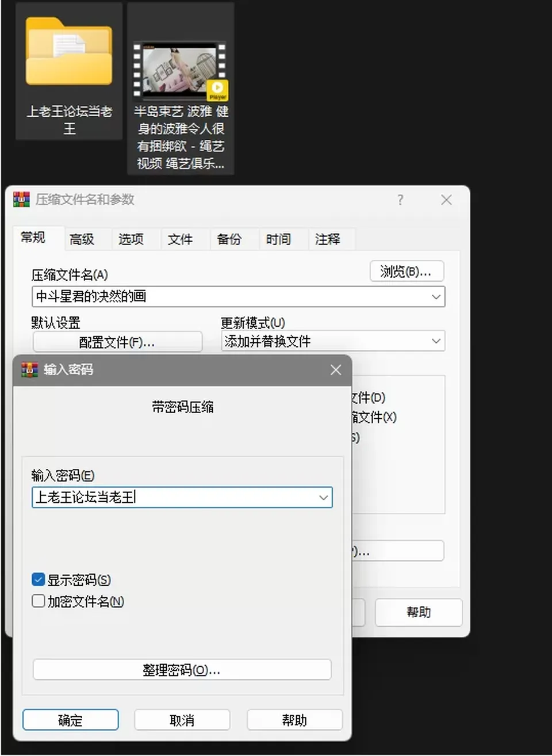Open the 上老王论坛当老王 folder icon

[69, 53]
